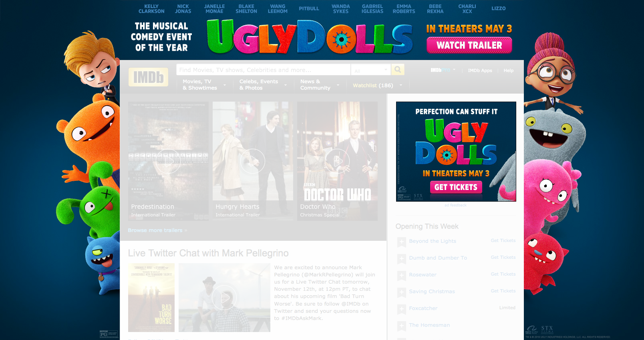
Task: Open the Dumb and Dumber To title
Action: (x=438, y=258)
